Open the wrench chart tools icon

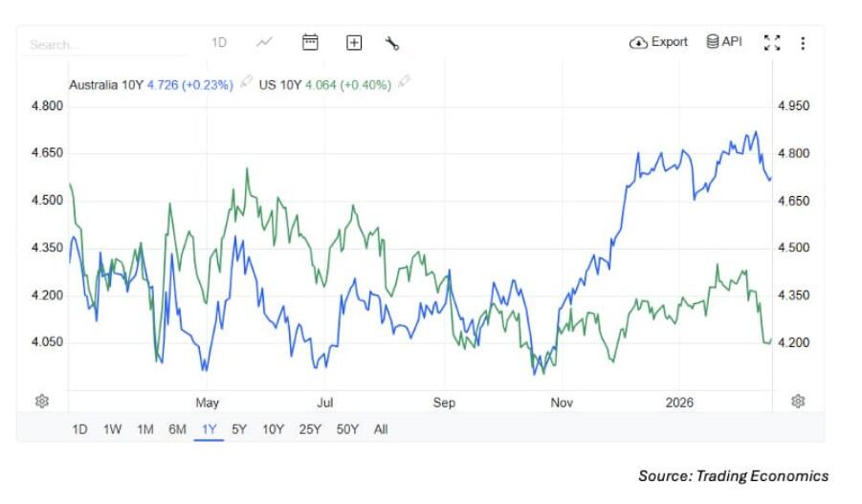coord(391,43)
